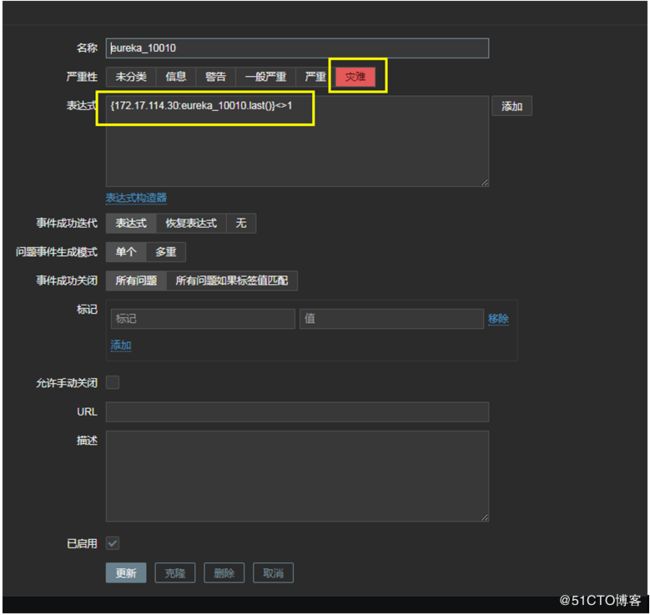The height and width of the screenshot is (615, 650).
Task: Open the 表达式构造器 link
Action: coord(136,198)
